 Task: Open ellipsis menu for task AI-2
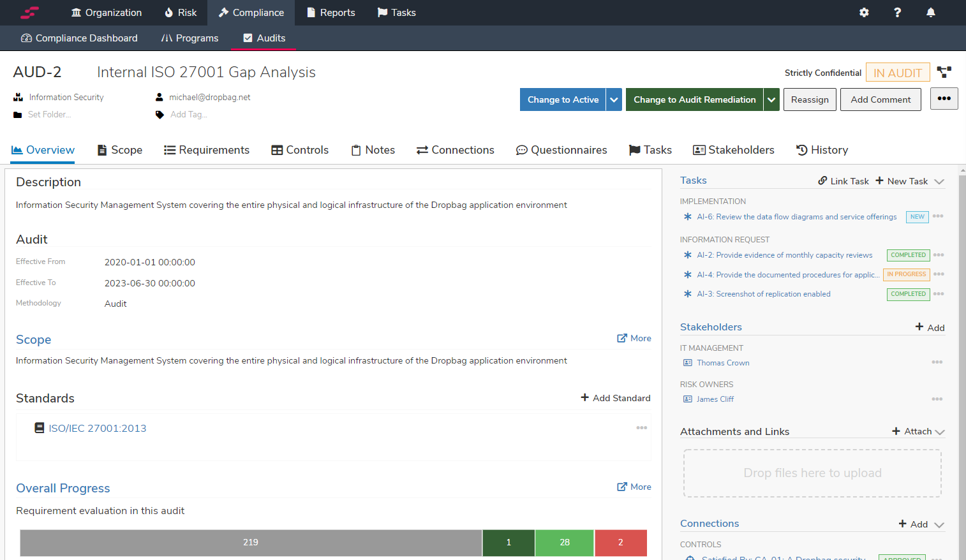(939, 255)
